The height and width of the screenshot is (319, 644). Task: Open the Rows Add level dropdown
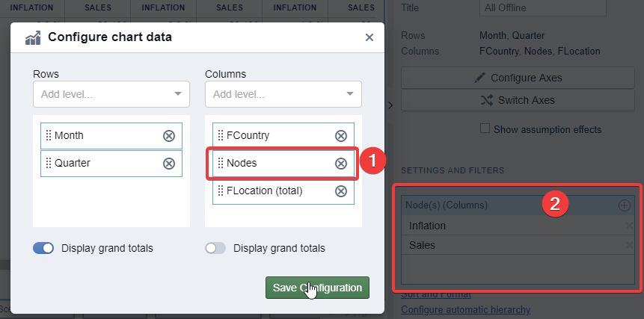click(111, 94)
